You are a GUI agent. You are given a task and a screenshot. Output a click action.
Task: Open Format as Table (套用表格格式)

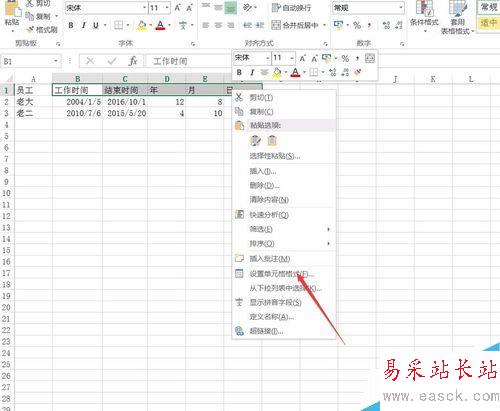457,17
